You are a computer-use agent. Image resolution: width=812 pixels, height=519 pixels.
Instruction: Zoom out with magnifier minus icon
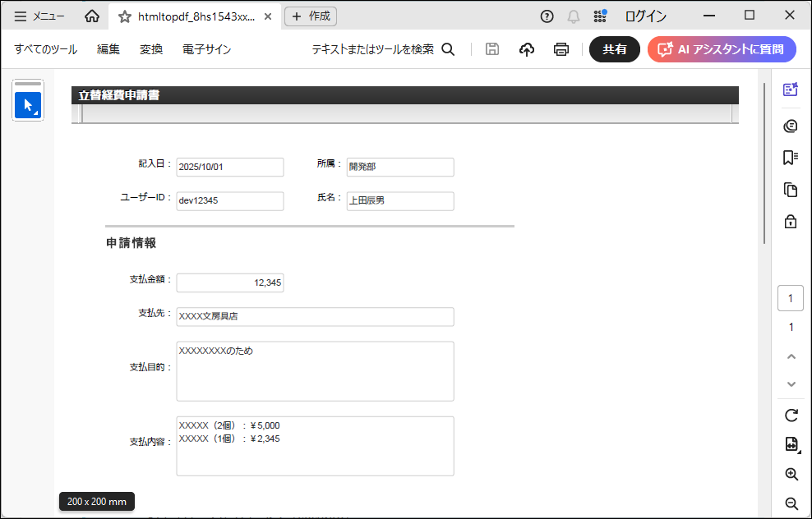coord(791,503)
